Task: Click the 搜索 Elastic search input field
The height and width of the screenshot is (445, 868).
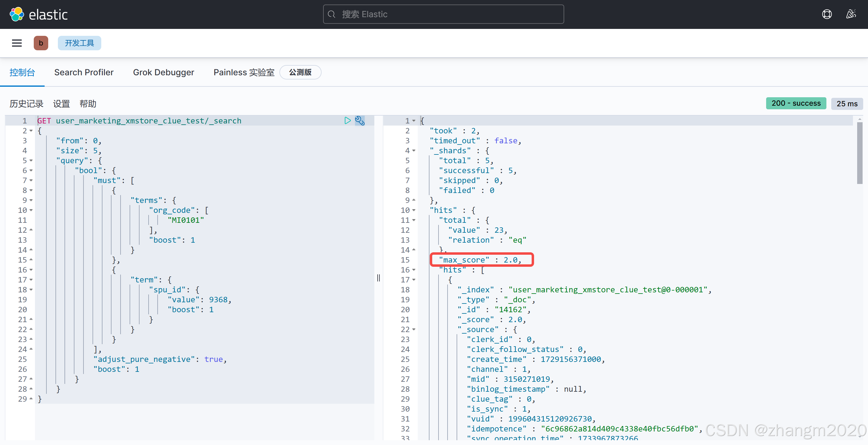Action: [443, 14]
